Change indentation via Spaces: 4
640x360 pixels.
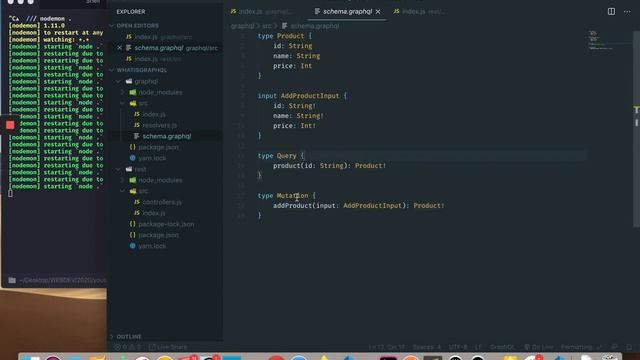coord(427,347)
